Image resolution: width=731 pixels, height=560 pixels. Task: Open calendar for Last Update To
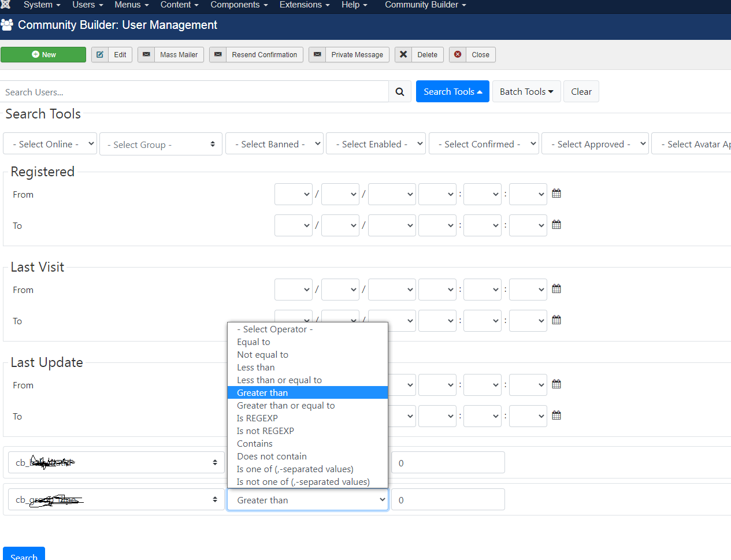[556, 416]
